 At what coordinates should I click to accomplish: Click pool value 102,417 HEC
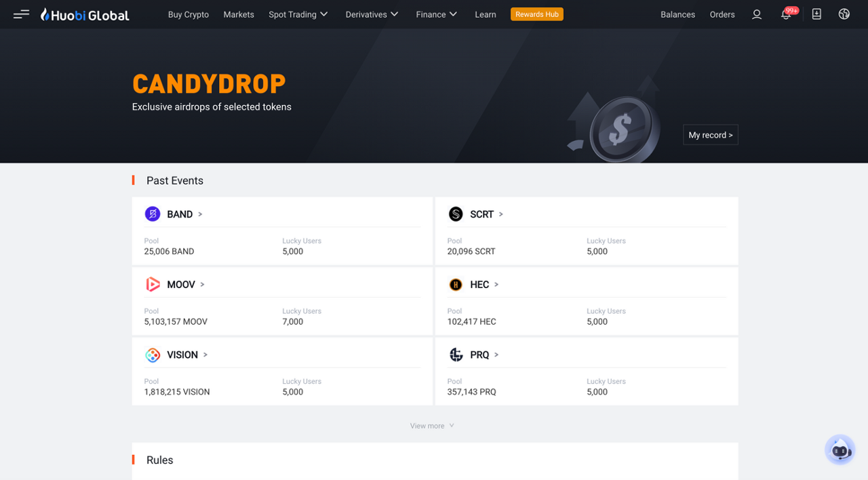[472, 321]
